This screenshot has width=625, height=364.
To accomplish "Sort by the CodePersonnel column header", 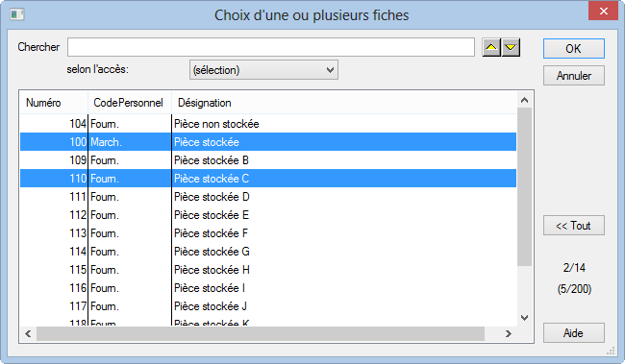I will pos(130,103).
